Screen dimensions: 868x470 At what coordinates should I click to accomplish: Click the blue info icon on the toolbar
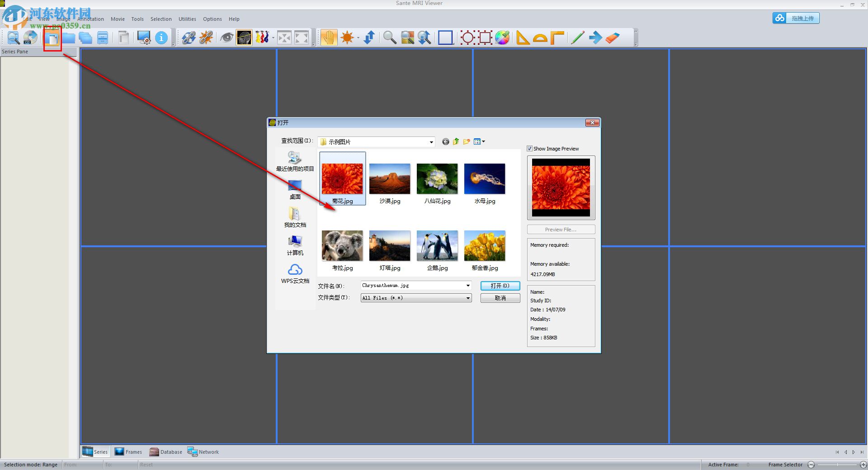click(x=161, y=38)
